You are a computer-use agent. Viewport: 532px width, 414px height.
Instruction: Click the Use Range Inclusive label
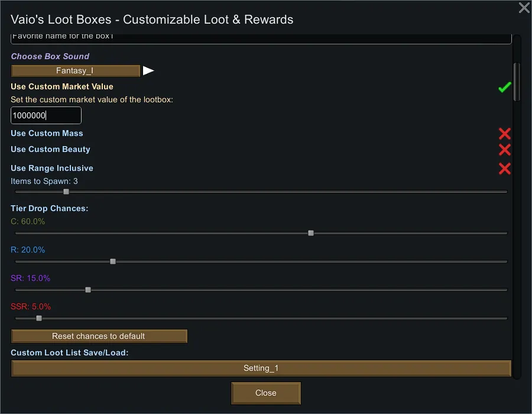click(52, 168)
